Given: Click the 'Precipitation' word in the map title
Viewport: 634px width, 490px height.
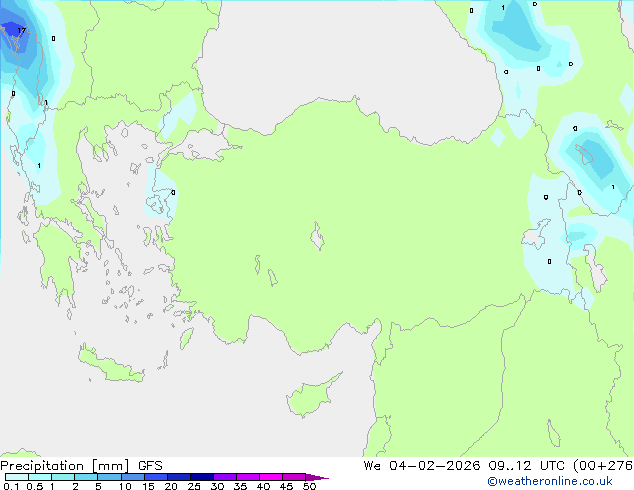Looking at the screenshot, I should tap(42, 466).
